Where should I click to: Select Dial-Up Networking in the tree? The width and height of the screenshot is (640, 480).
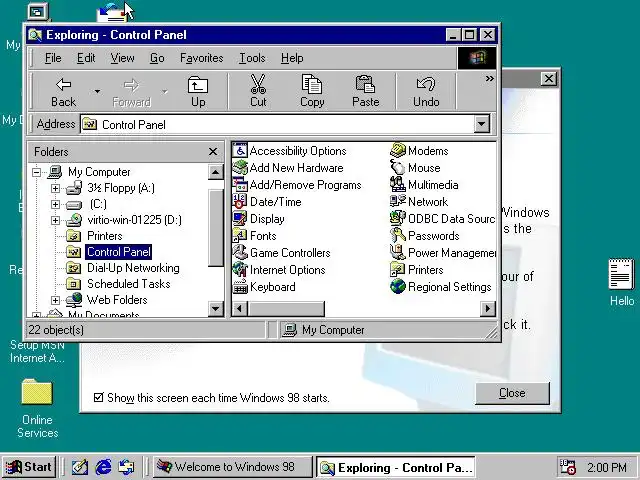coord(123,268)
